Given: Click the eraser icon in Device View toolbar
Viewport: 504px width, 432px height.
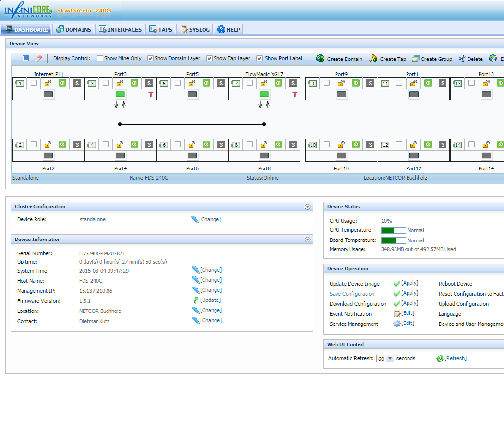Looking at the screenshot, I should 38,58.
